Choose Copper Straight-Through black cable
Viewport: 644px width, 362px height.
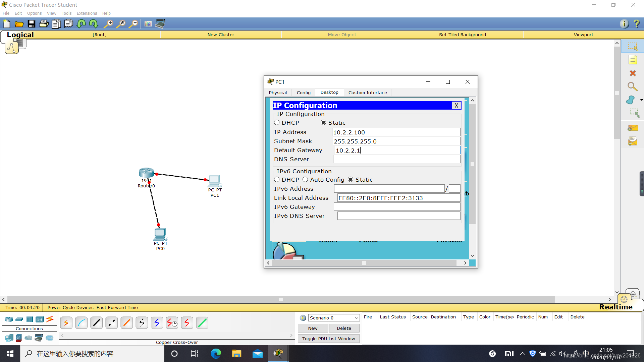click(x=97, y=323)
